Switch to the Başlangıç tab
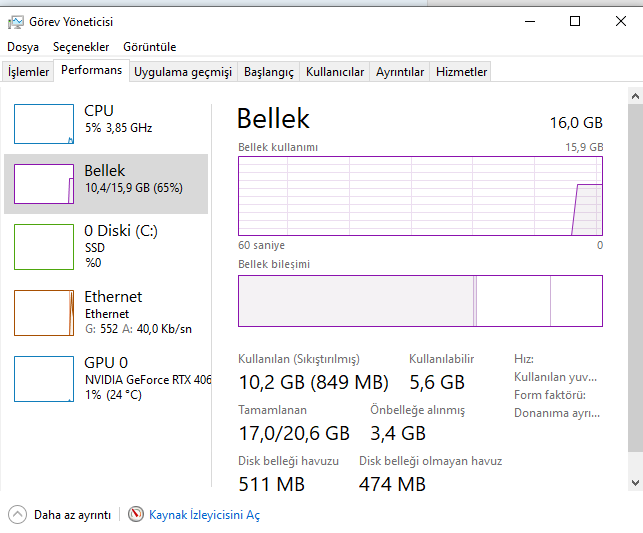This screenshot has height=533, width=643. [269, 72]
